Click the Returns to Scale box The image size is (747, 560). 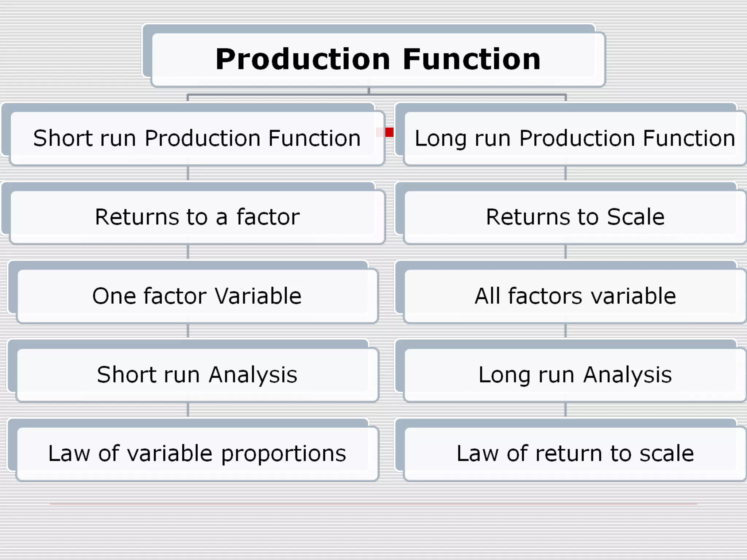tap(575, 217)
